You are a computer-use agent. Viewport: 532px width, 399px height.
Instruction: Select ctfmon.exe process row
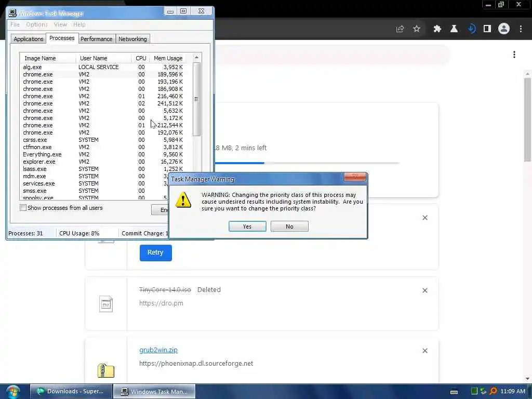pos(103,147)
